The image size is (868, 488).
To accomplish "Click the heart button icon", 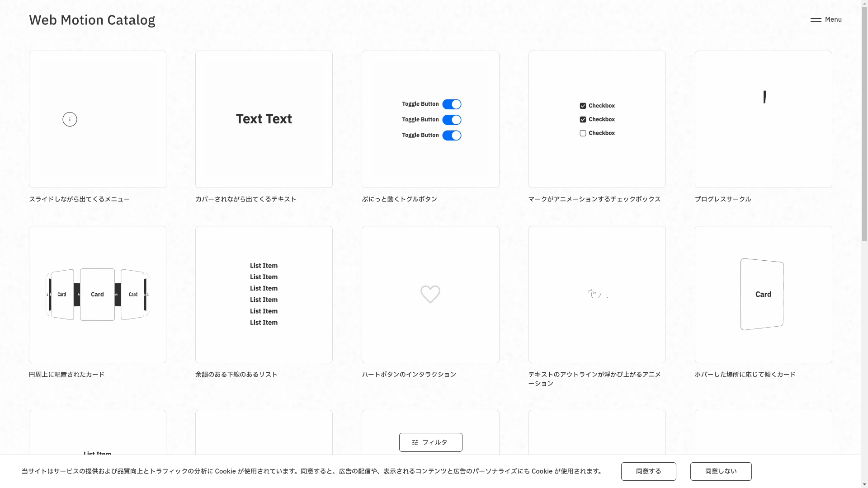I will click(430, 294).
